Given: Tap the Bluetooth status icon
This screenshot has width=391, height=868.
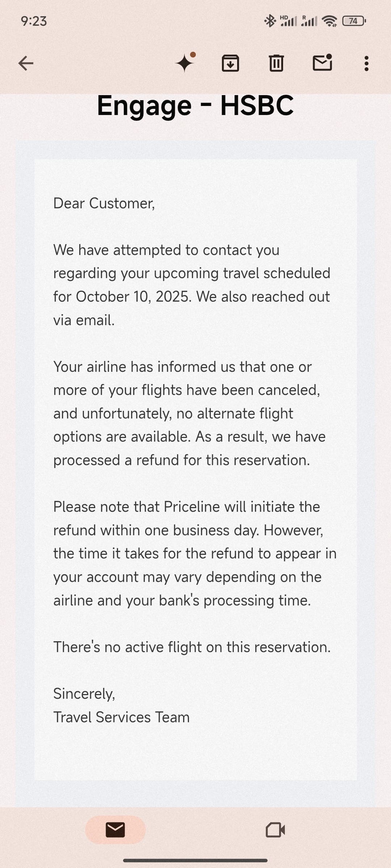Looking at the screenshot, I should click(x=270, y=21).
